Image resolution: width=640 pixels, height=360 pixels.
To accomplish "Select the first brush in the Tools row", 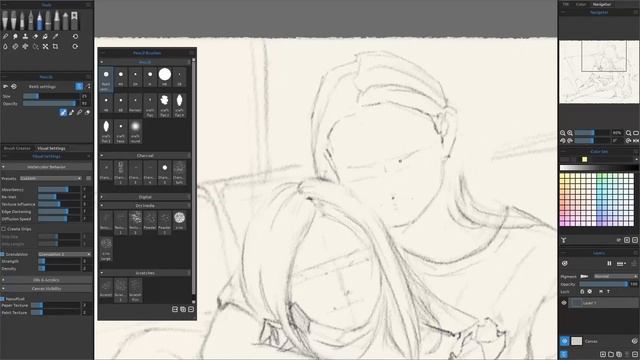I will 5,20.
